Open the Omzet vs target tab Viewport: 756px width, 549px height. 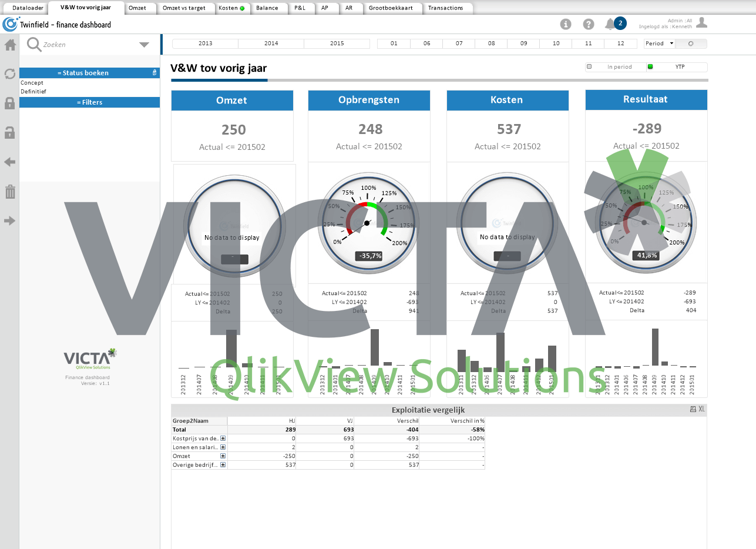[186, 8]
